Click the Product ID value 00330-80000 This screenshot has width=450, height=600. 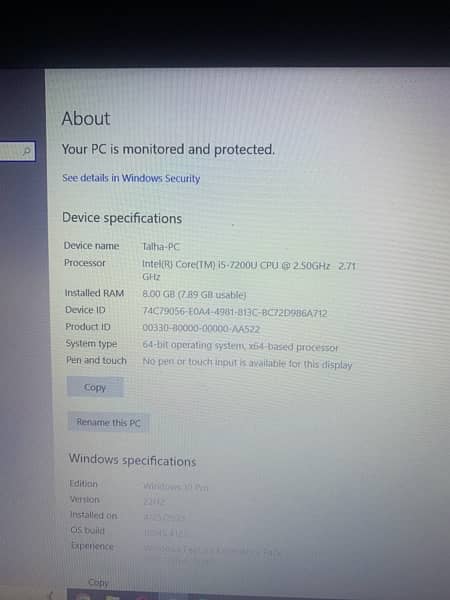coord(201,328)
